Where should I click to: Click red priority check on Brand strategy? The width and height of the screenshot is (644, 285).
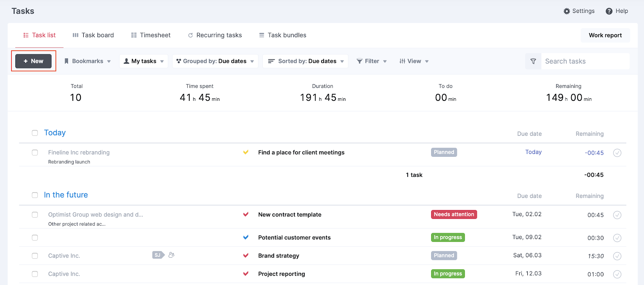click(246, 256)
